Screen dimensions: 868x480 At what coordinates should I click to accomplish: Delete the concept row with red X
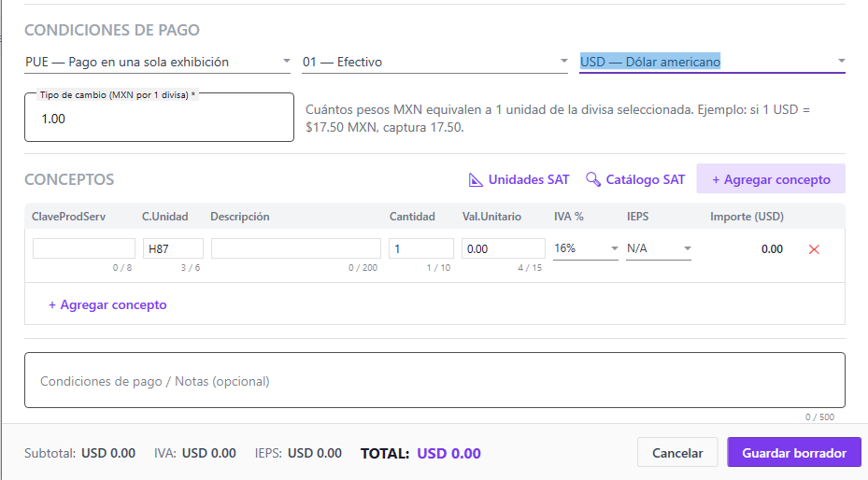814,249
